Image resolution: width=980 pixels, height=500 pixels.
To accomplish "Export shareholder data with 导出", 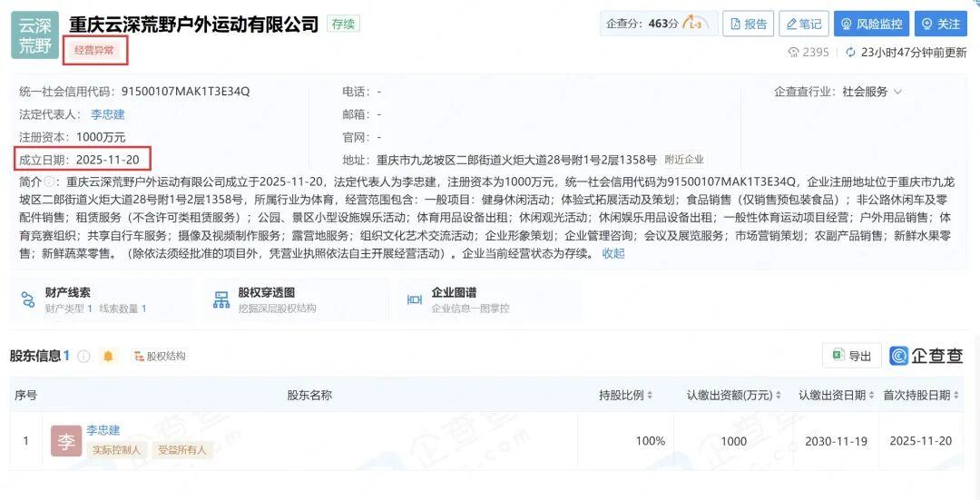I will (850, 357).
